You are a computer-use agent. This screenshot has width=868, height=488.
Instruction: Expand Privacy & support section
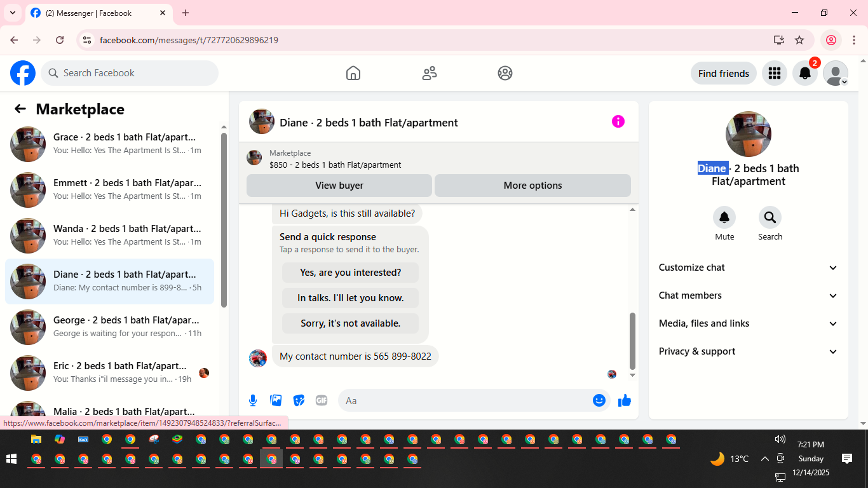[x=749, y=351]
